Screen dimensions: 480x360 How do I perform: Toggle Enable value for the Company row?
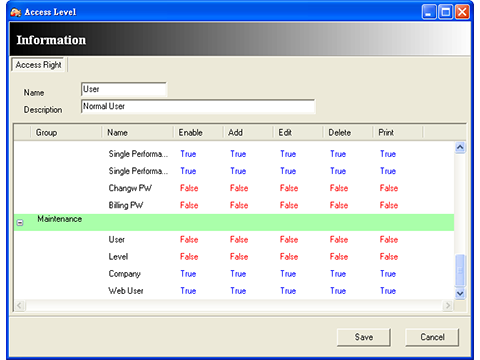[188, 274]
